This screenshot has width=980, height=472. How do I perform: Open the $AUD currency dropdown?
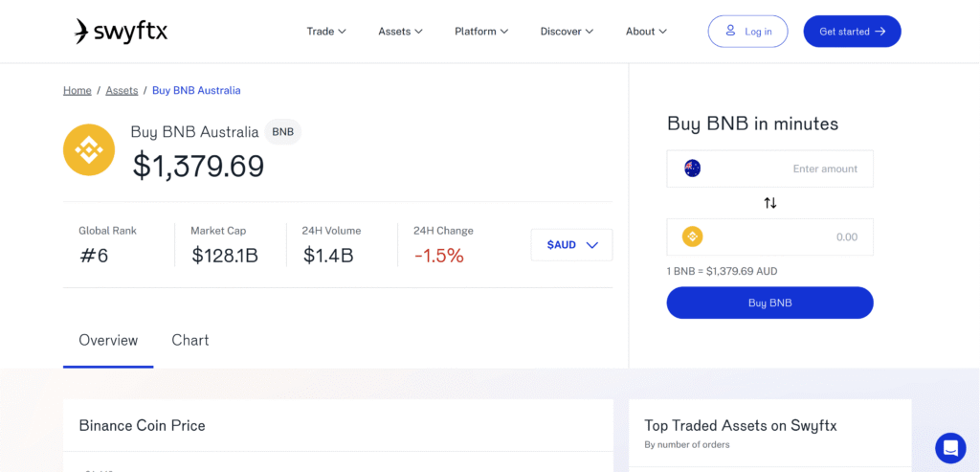point(571,245)
